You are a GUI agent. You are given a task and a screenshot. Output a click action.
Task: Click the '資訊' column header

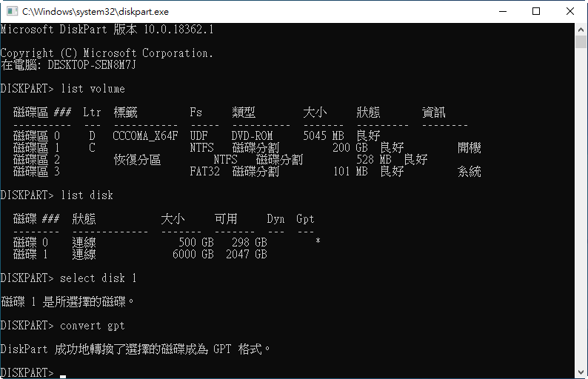click(433, 112)
